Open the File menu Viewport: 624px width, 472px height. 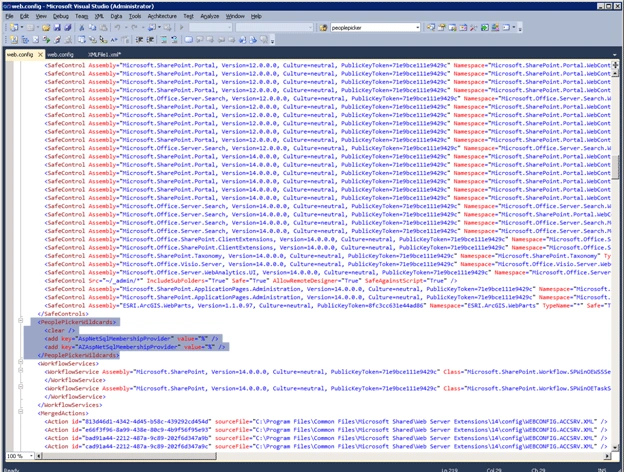click(x=9, y=16)
